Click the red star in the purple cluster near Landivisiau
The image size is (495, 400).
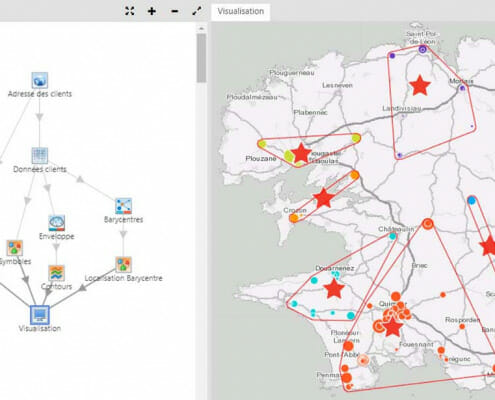[x=420, y=85]
